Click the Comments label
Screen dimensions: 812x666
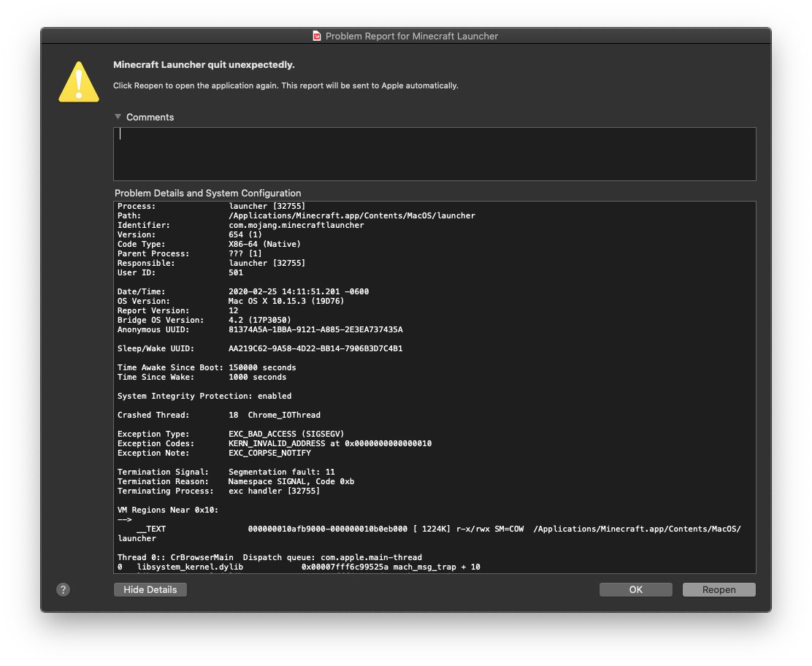(150, 117)
